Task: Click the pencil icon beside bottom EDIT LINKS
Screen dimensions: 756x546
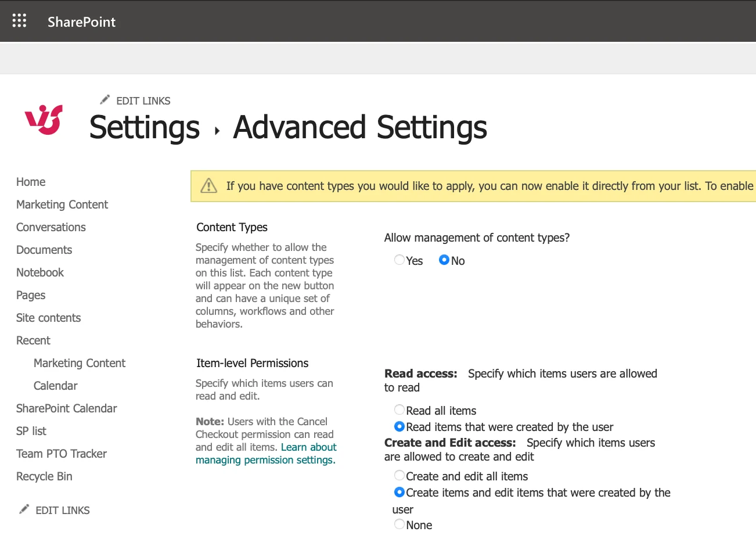Action: [24, 509]
